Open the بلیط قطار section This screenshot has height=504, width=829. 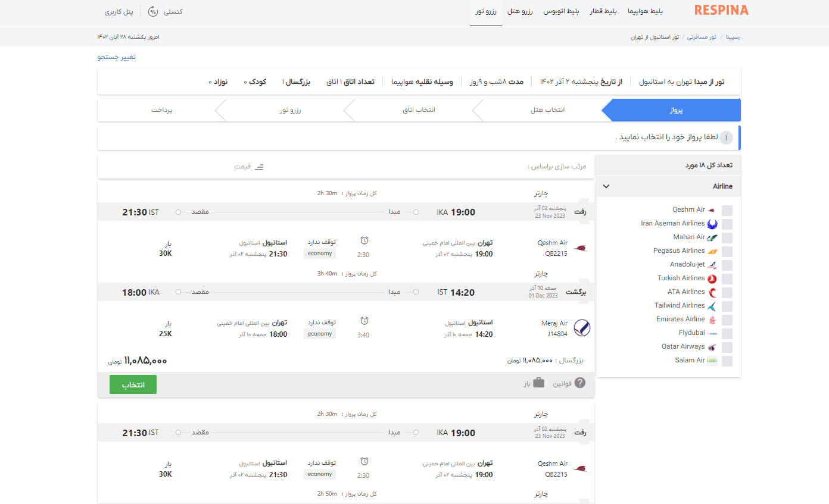(x=603, y=11)
